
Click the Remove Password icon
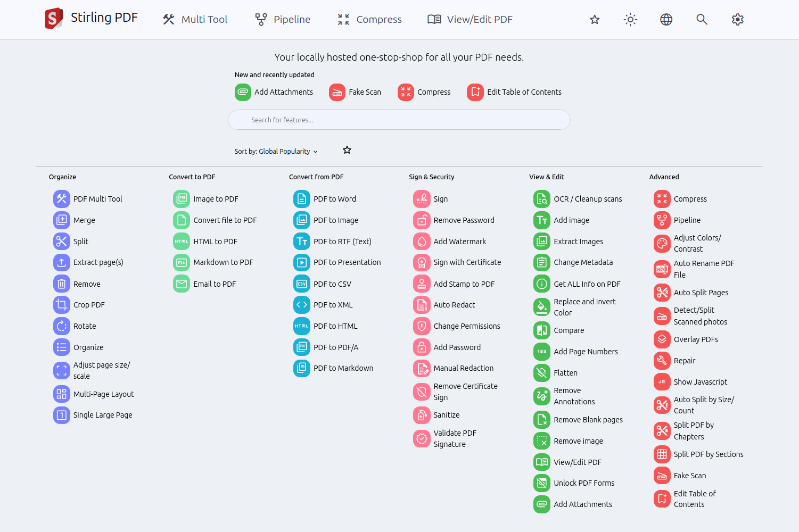422,220
